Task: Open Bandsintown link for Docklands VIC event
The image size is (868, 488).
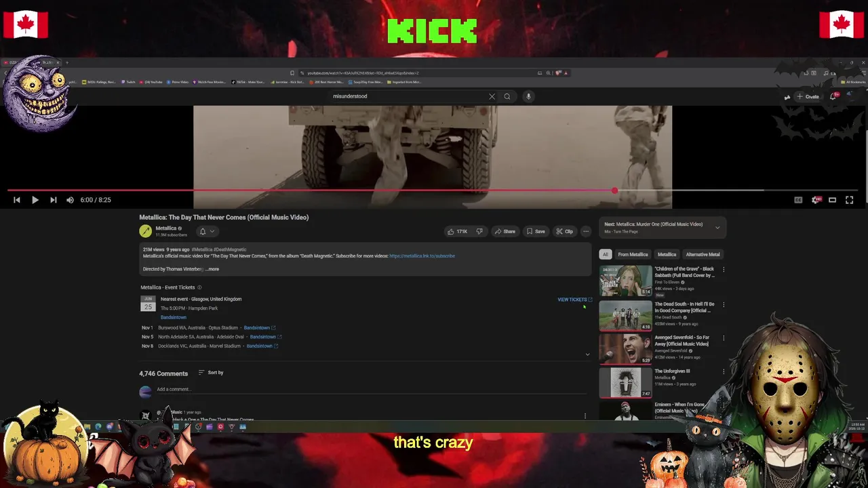Action: (x=262, y=346)
